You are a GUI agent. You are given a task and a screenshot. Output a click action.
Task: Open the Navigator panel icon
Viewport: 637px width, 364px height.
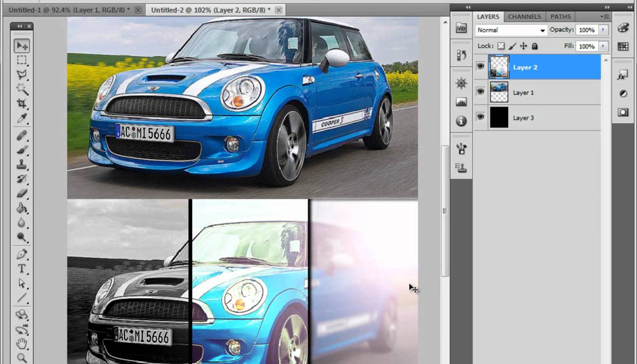[x=461, y=83]
